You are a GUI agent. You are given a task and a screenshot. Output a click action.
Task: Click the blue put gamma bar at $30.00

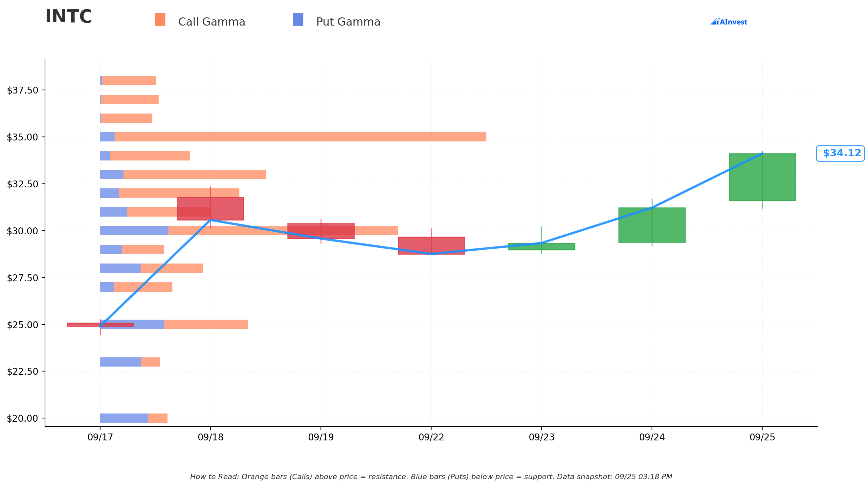(x=134, y=231)
